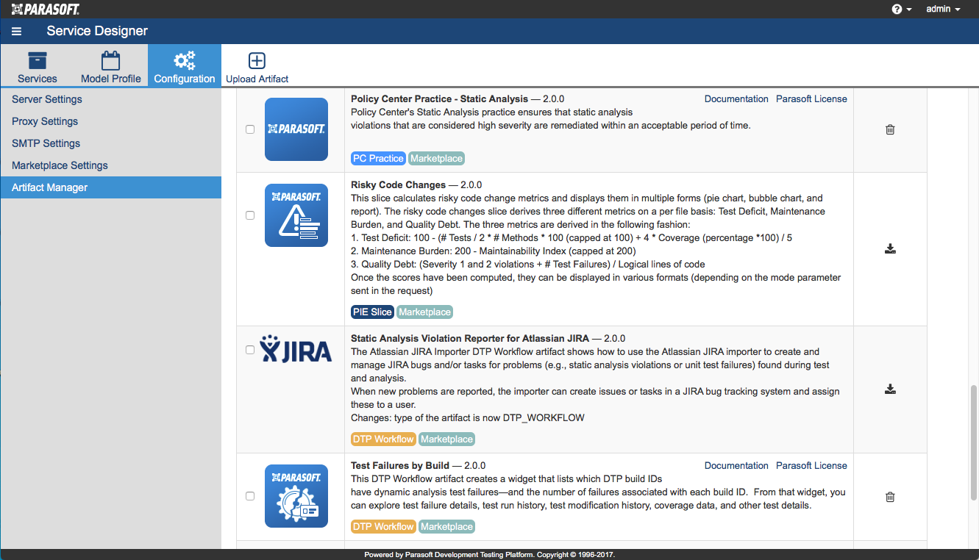Switch to the Services tab

pyautogui.click(x=38, y=66)
